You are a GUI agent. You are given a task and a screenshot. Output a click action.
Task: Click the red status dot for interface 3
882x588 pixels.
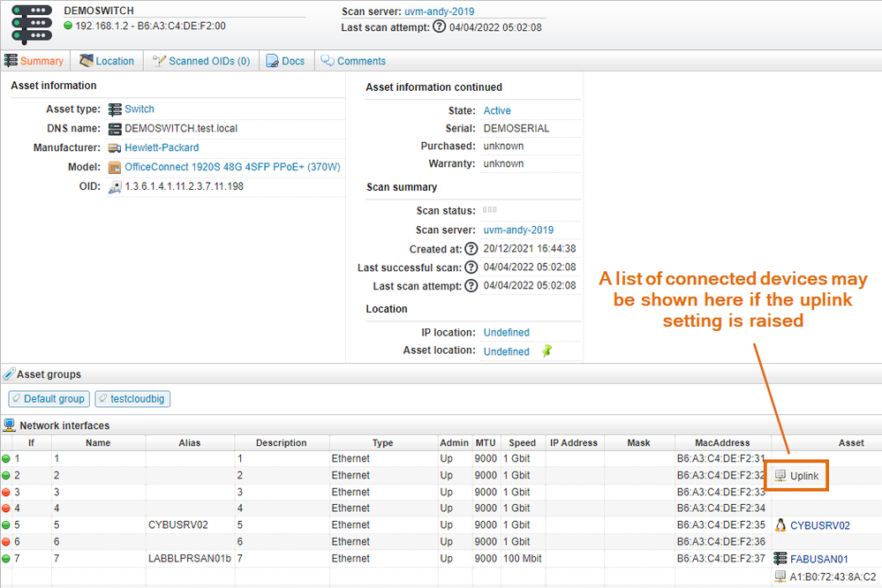[x=6, y=492]
